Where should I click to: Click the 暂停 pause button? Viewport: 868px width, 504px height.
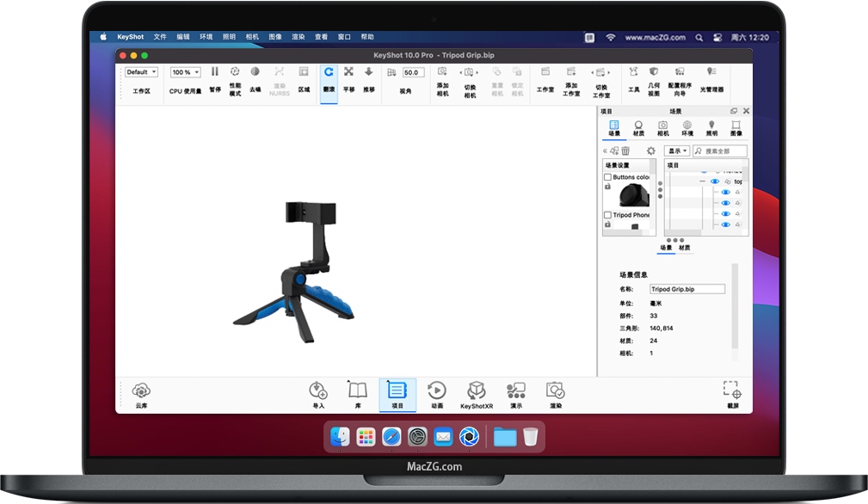[215, 77]
